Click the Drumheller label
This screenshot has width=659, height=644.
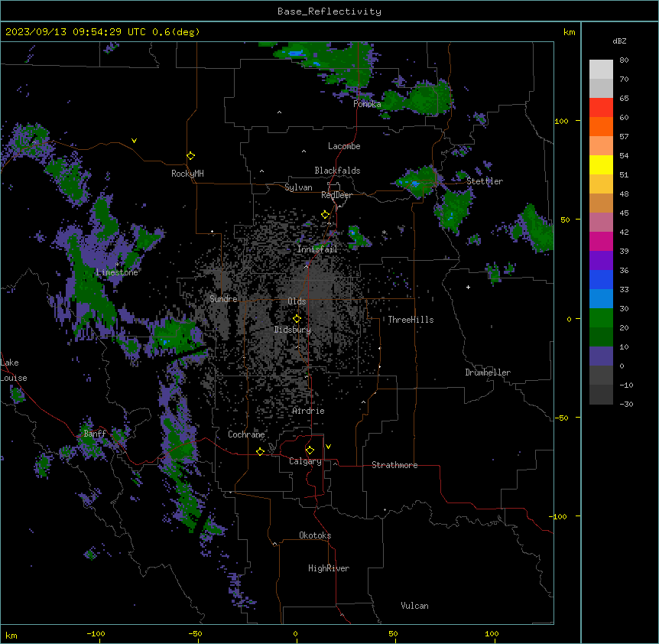click(x=488, y=372)
